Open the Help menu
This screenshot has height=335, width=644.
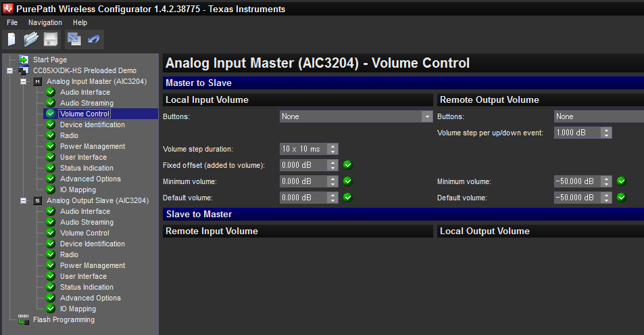pyautogui.click(x=80, y=22)
